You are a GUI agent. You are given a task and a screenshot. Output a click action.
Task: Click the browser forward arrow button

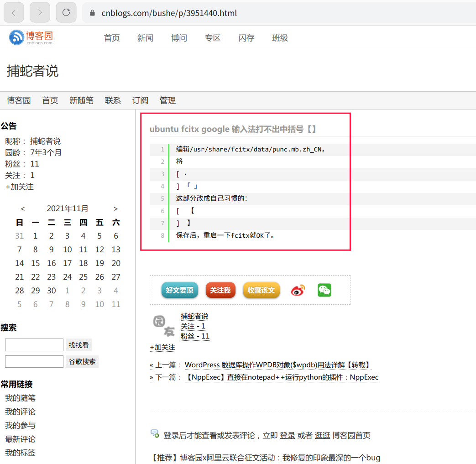(40, 13)
